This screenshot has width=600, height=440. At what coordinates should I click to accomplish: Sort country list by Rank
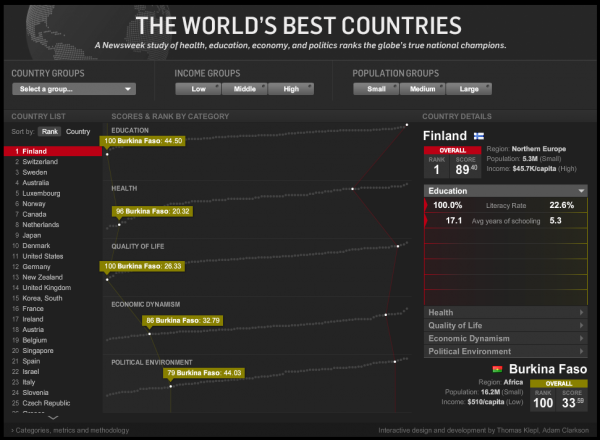click(x=50, y=132)
